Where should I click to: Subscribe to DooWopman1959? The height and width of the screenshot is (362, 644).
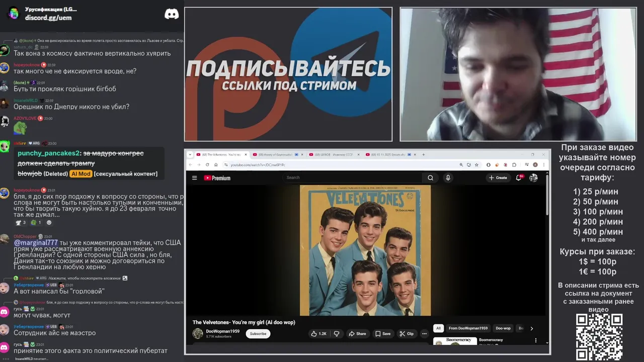[258, 333]
